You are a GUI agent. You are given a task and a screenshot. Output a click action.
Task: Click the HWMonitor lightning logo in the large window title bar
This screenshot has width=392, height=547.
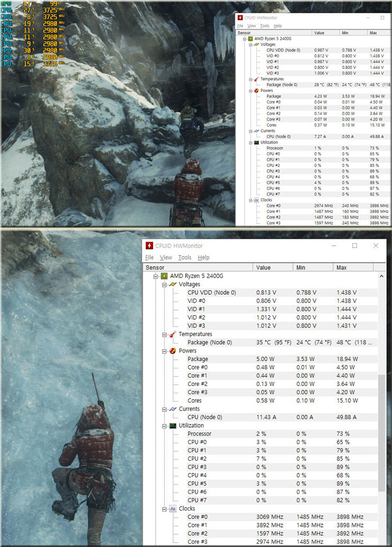click(x=149, y=245)
